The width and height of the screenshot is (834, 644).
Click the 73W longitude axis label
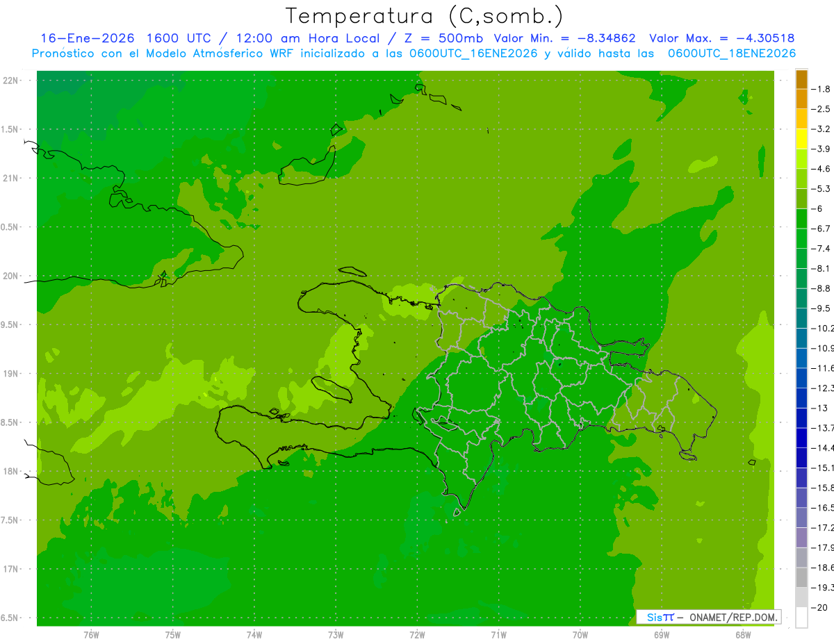(x=336, y=635)
